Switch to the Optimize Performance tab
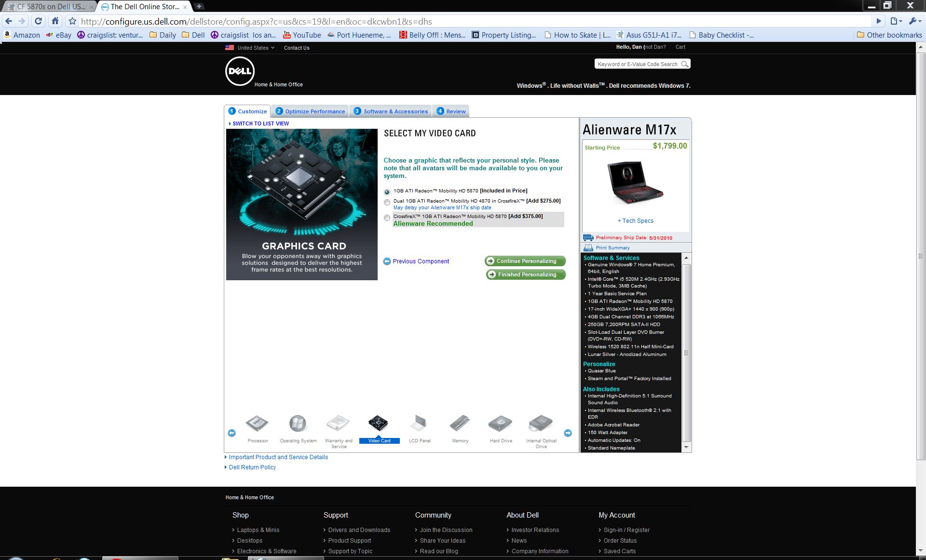 click(310, 111)
